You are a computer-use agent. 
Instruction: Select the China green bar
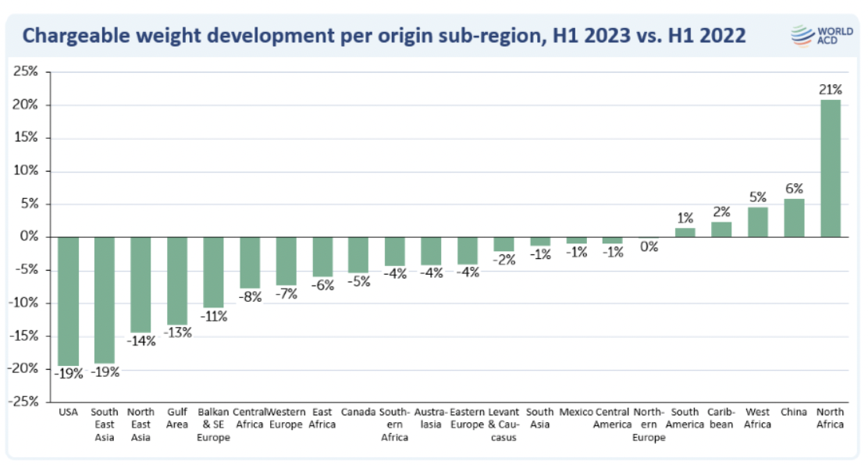coord(795,218)
